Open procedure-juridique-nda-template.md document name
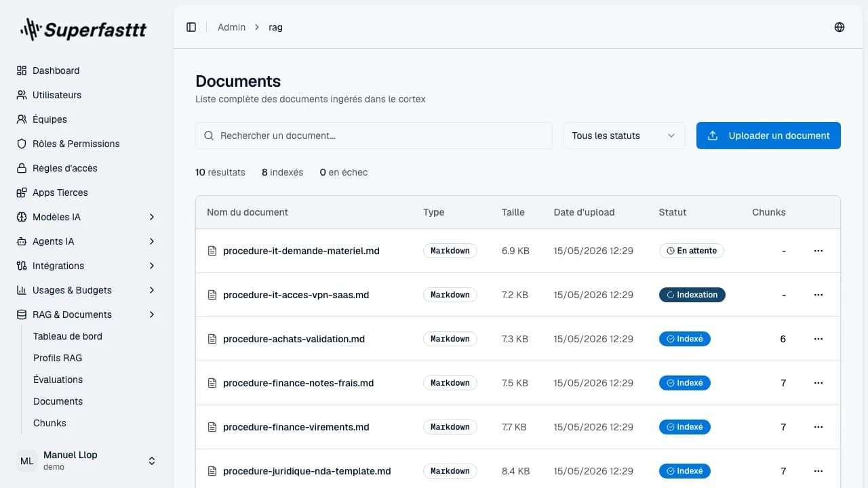 coord(307,471)
